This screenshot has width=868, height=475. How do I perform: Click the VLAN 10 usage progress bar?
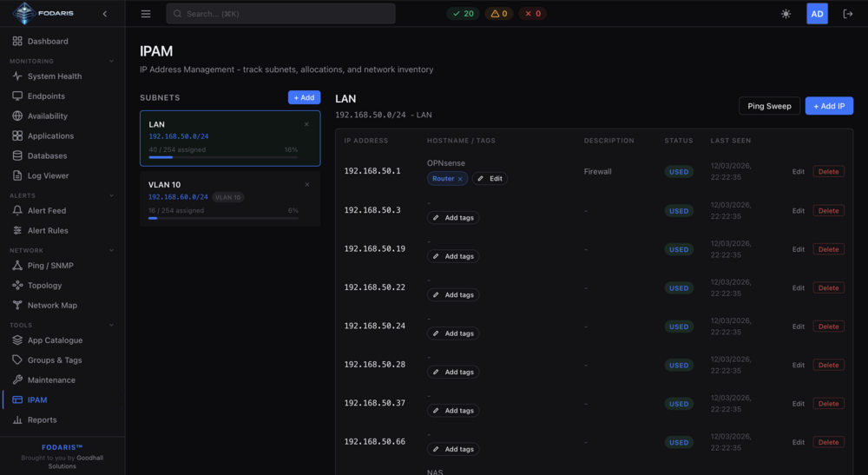click(x=224, y=218)
